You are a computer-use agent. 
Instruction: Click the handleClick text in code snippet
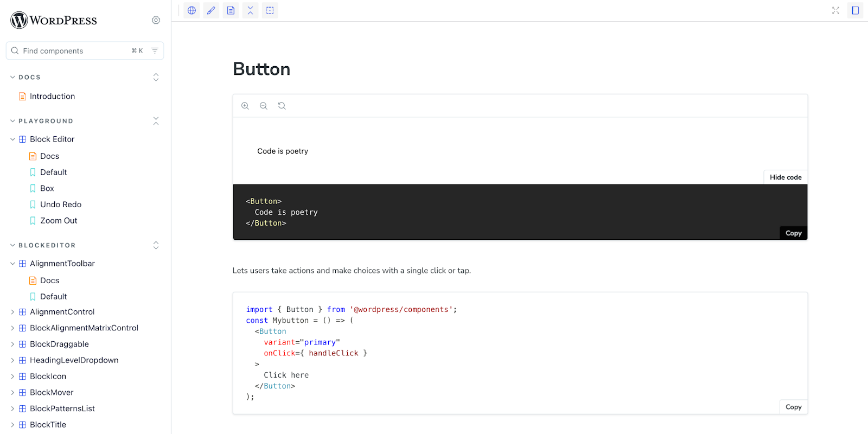[334, 353]
